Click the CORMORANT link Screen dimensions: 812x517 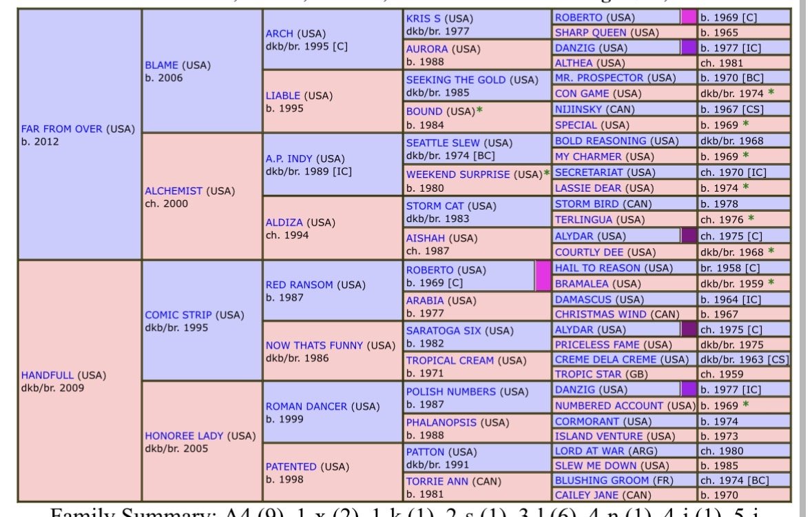(587, 422)
